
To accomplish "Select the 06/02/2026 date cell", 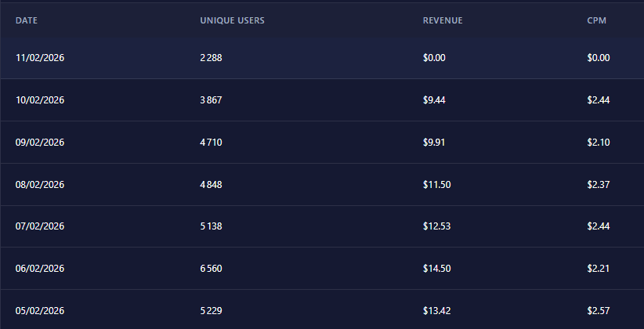I will (40, 269).
